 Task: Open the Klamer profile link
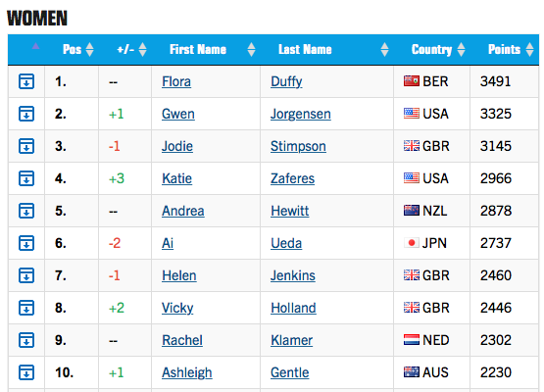point(291,340)
